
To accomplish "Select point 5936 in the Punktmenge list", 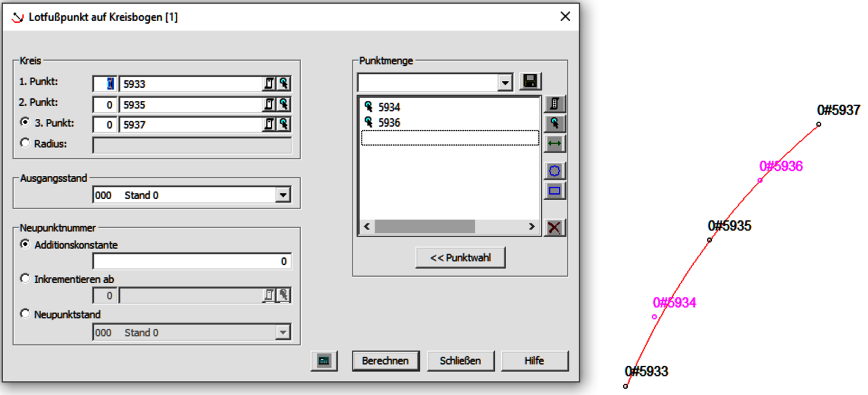I will tap(389, 123).
